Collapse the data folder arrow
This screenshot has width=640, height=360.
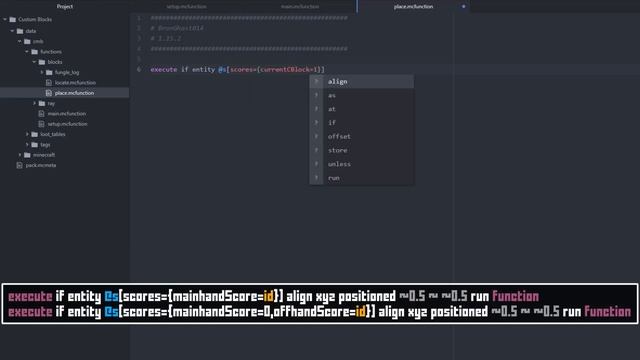click(x=12, y=31)
